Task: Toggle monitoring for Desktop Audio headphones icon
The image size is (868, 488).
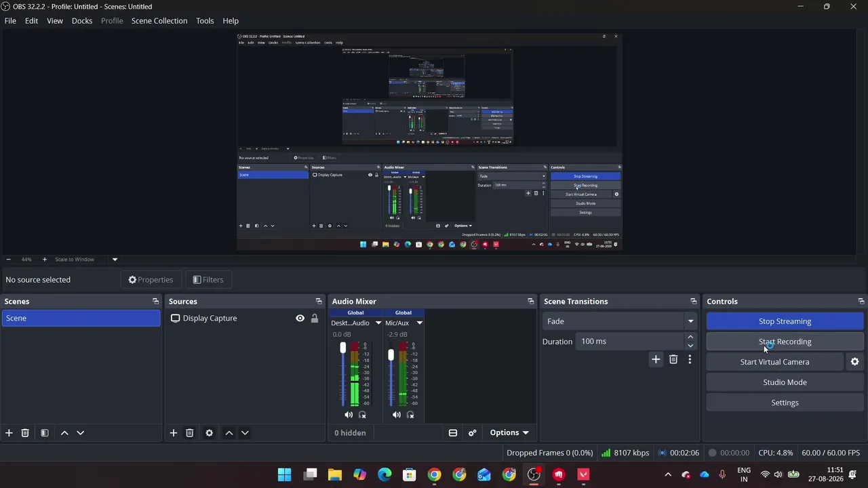Action: tap(362, 415)
